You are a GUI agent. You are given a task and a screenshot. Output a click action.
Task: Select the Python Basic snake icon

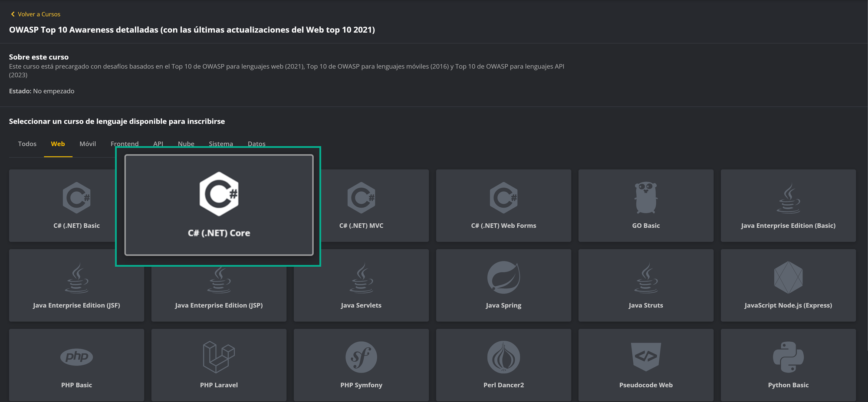tap(788, 357)
